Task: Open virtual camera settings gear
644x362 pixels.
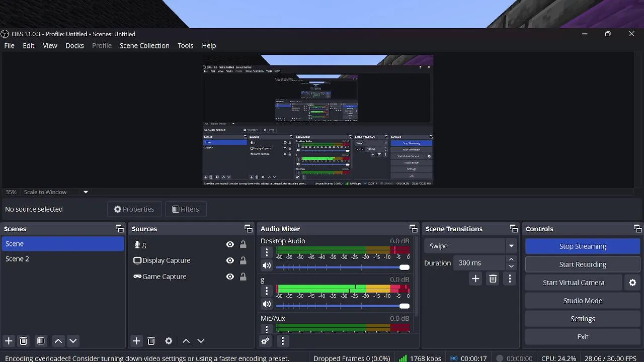Action: click(x=633, y=283)
